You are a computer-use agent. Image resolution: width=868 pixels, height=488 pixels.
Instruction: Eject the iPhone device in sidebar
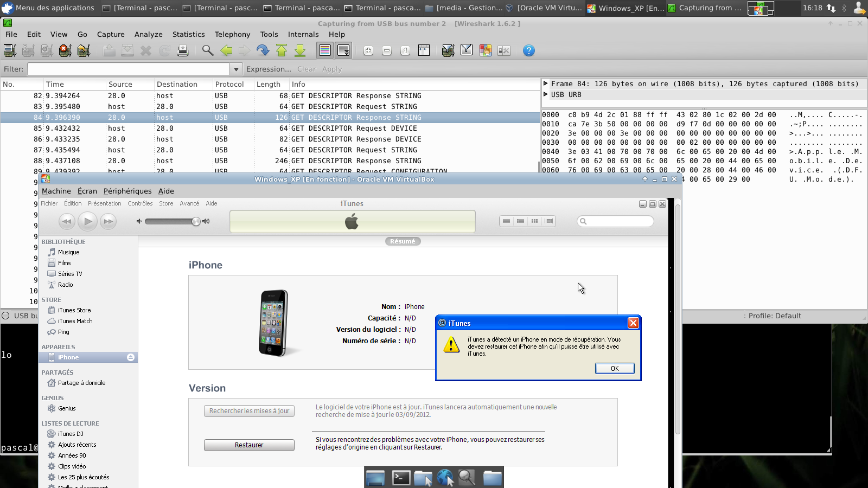[131, 357]
